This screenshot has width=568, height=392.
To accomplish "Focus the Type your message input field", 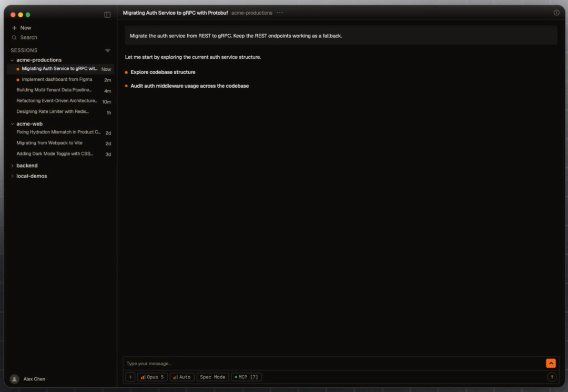I will point(333,364).
